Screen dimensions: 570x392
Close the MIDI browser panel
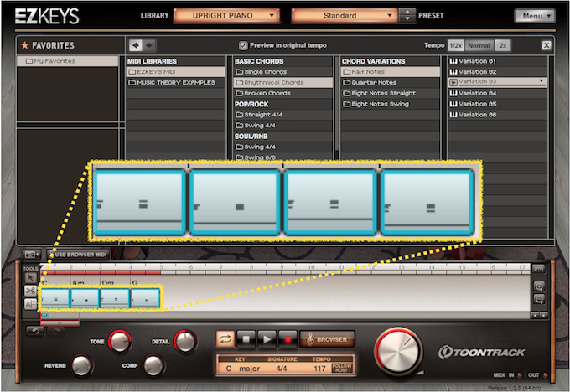tap(547, 45)
